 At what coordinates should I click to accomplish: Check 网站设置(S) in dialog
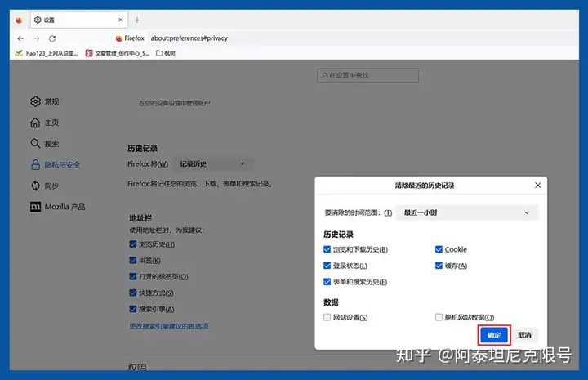(x=327, y=317)
